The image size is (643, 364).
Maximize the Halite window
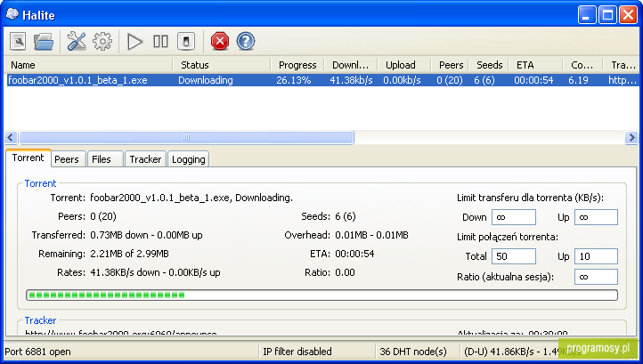click(607, 15)
